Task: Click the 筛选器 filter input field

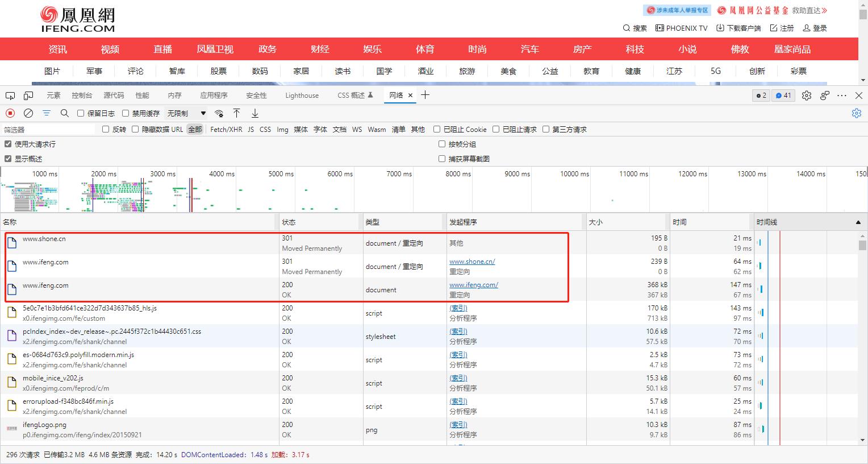Action: (48, 130)
